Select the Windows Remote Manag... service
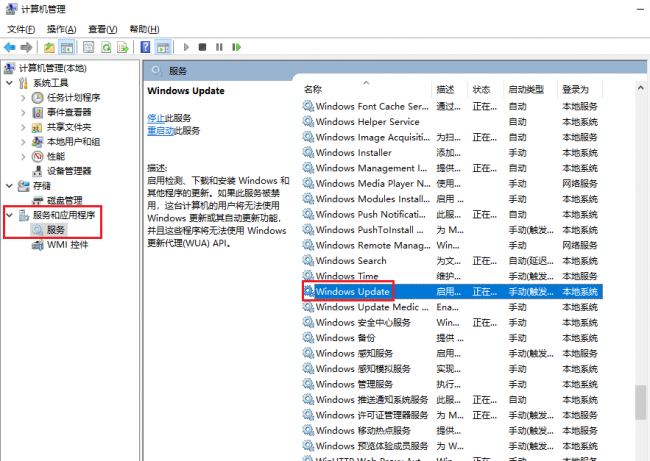This screenshot has height=461, width=650. [452, 245]
